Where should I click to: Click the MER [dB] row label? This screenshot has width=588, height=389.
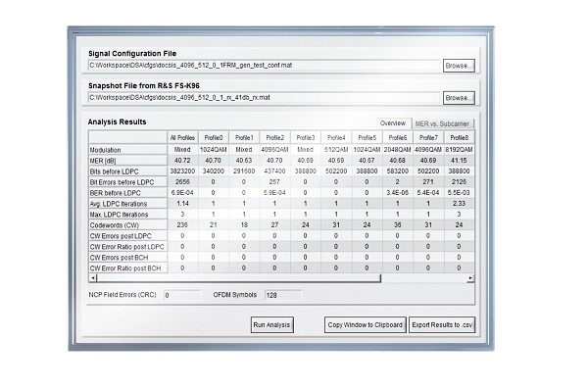click(127, 161)
